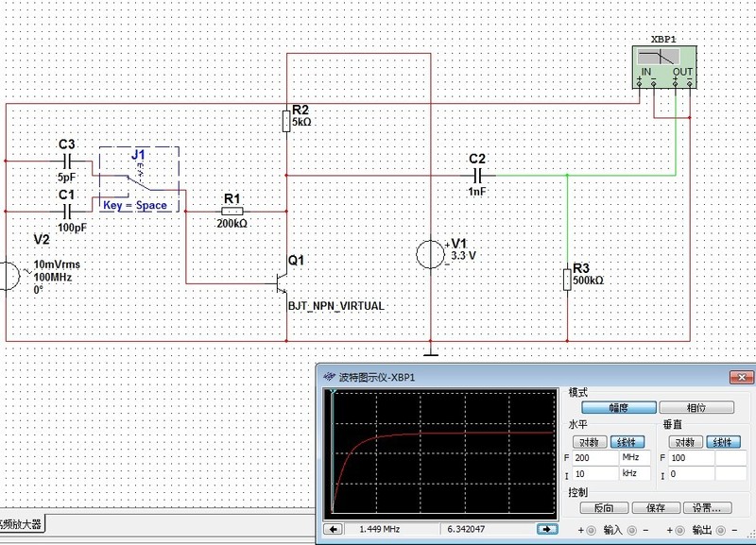Select resistor R1 200kΩ
Screen dimensions: 756x545
[x=232, y=211]
